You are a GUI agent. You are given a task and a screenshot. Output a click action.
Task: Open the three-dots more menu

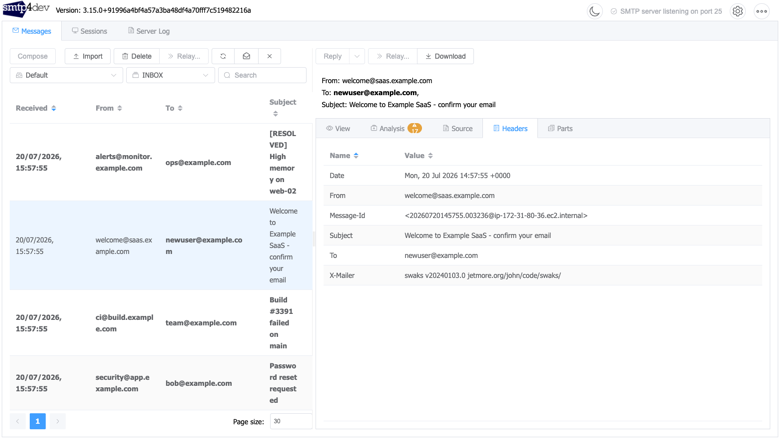pyautogui.click(x=762, y=11)
